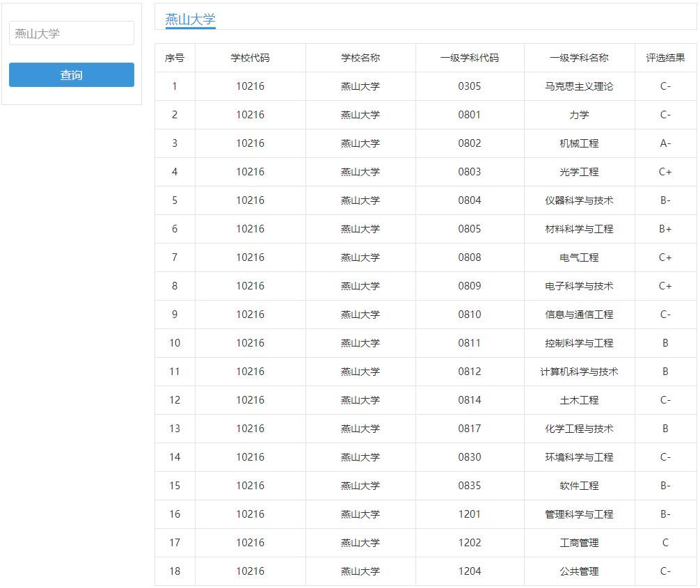Viewport: 700px width, 588px height.
Task: Click subject code 0811
Action: coord(470,343)
